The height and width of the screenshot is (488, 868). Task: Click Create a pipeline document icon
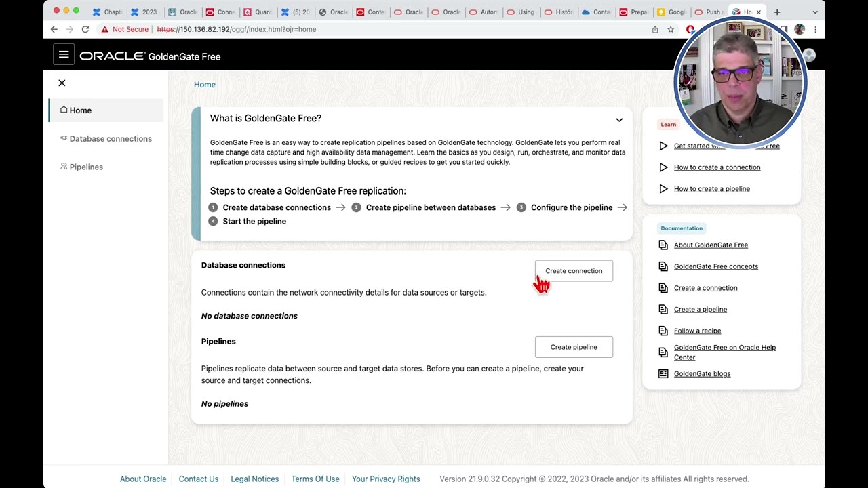click(x=663, y=310)
